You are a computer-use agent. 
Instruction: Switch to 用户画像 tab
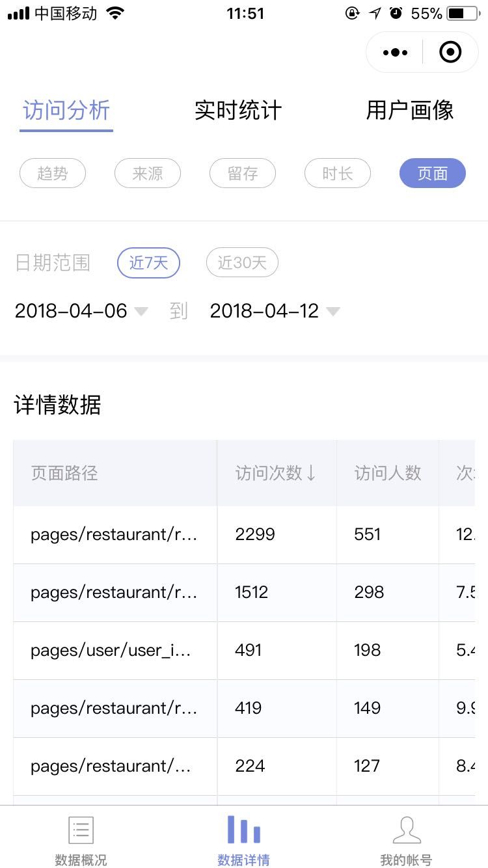410,110
